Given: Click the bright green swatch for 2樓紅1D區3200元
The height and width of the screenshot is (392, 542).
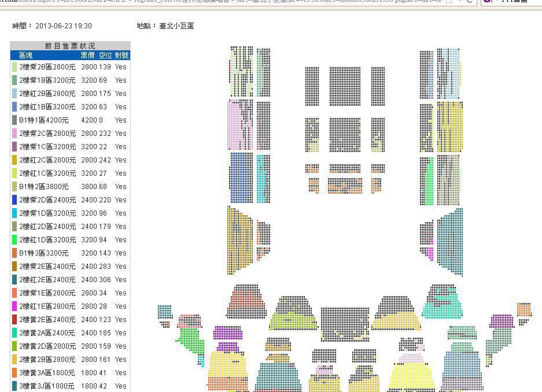Looking at the screenshot, I should [x=14, y=240].
